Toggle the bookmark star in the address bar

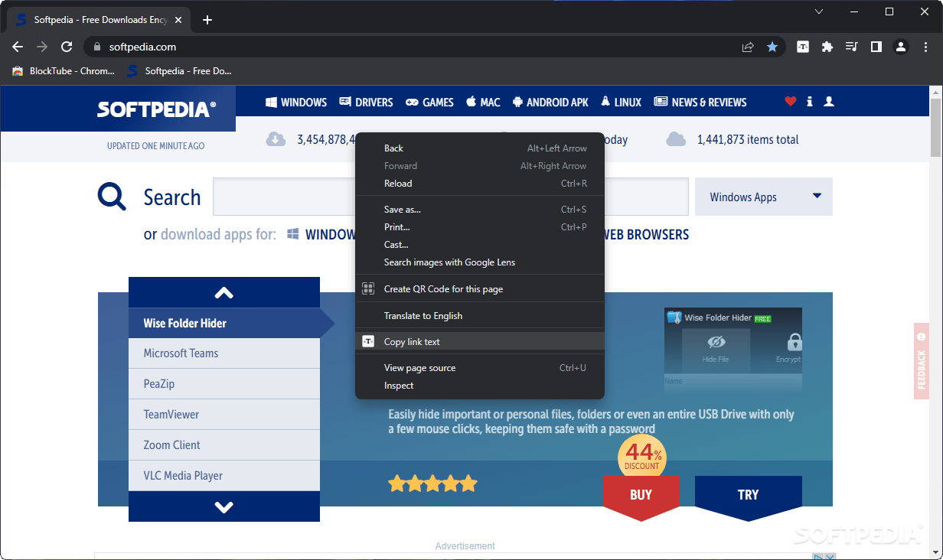click(x=772, y=46)
